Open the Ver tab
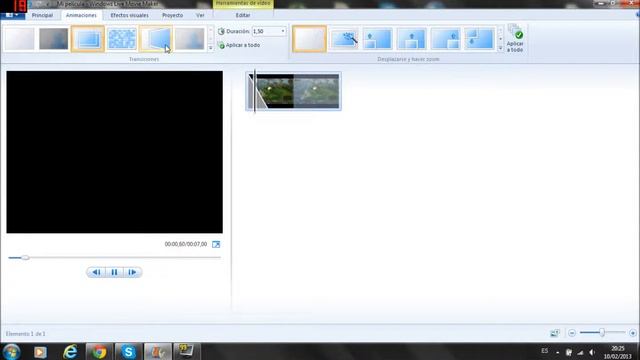 point(200,16)
